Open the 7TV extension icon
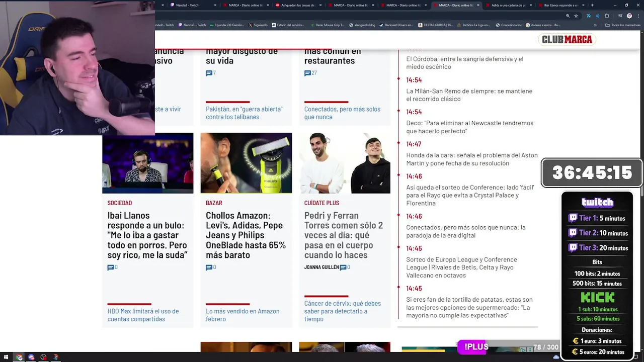 [x=589, y=16]
